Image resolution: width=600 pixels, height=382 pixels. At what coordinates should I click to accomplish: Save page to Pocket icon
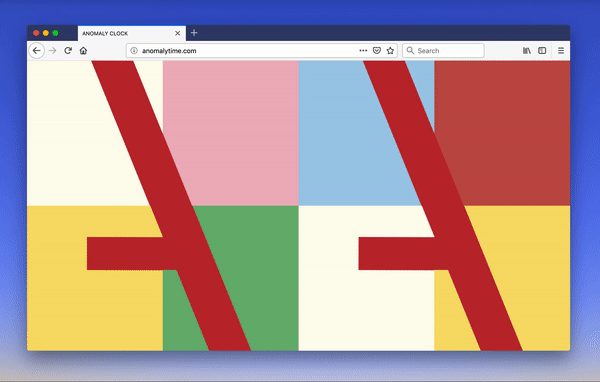[x=377, y=51]
